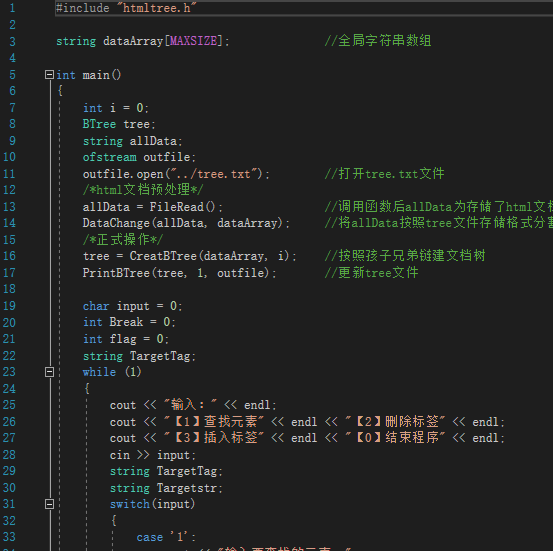The height and width of the screenshot is (551, 553).
Task: Click the comment /*html文档预处理*/
Action: 143,190
